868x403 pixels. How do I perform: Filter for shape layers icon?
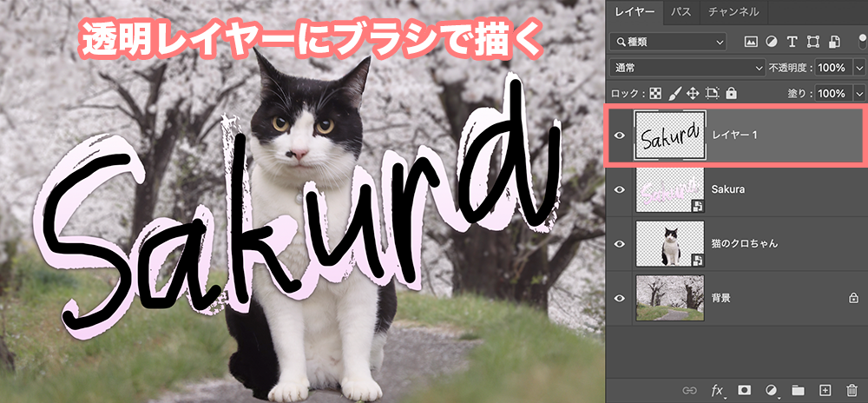click(812, 42)
